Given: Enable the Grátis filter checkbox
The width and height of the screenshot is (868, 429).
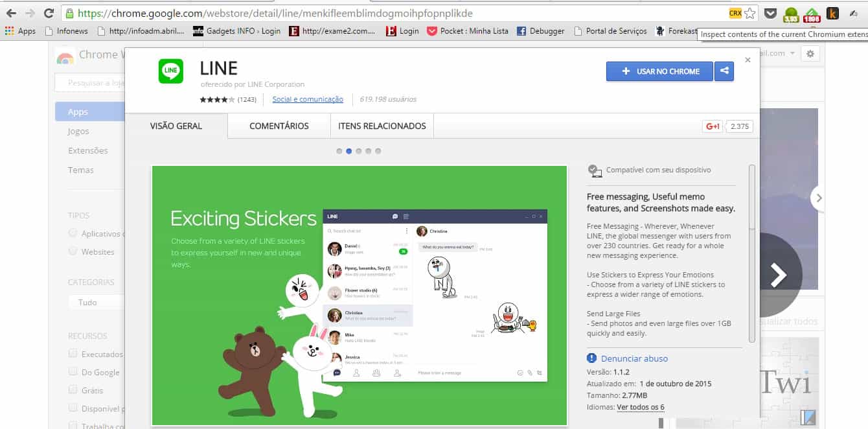Looking at the screenshot, I should tap(73, 390).
